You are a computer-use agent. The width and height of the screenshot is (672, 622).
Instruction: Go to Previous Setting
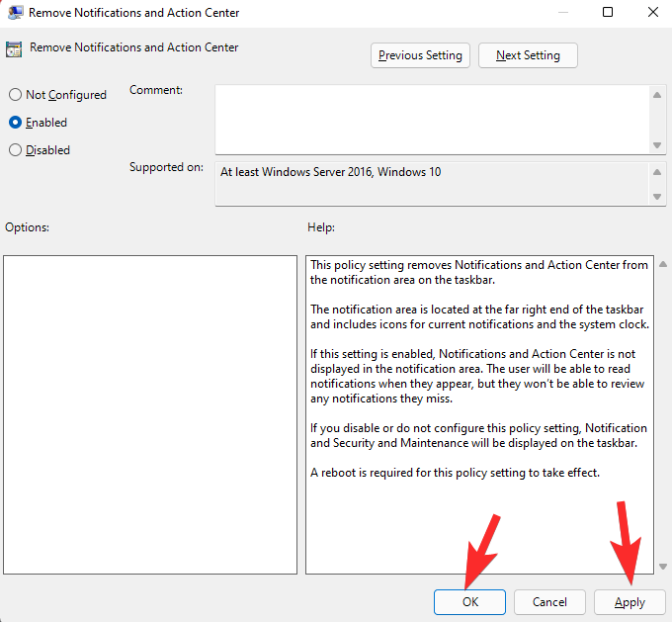[420, 55]
